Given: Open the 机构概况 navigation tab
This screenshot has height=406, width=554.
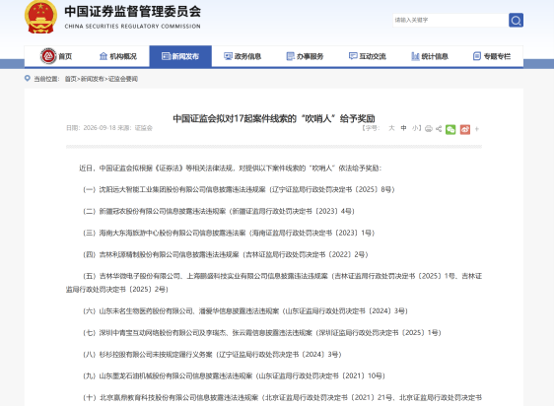Looking at the screenshot, I should tap(118, 56).
